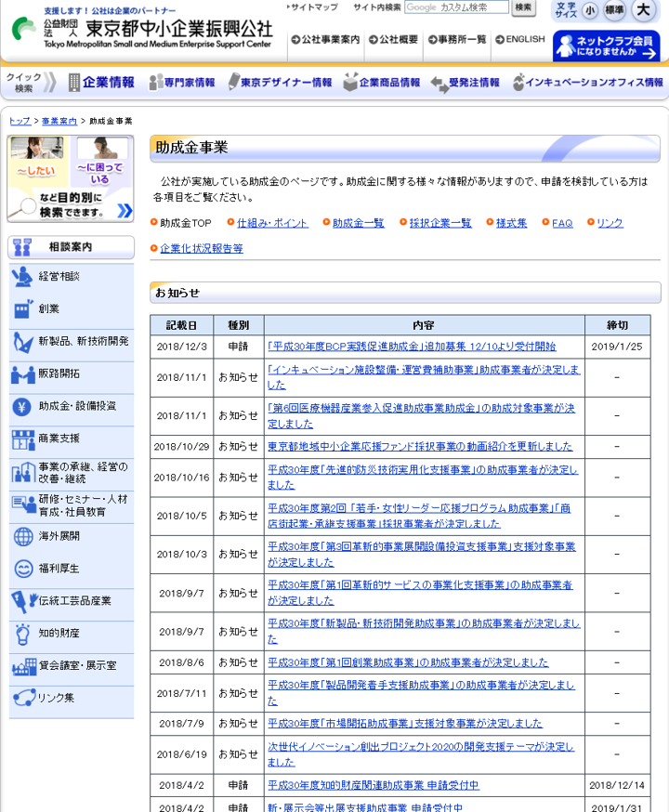Open the 革新的サービスの事業化支援 notice
669x812 pixels.
(x=420, y=593)
